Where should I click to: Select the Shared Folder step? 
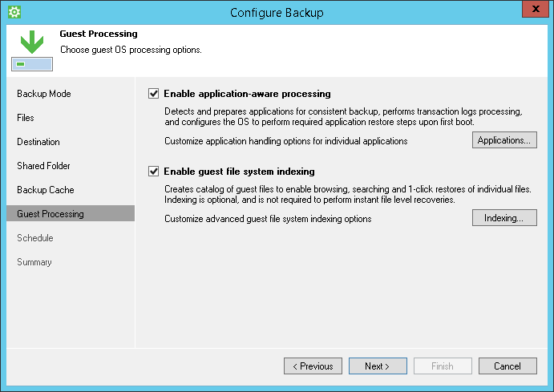(43, 166)
